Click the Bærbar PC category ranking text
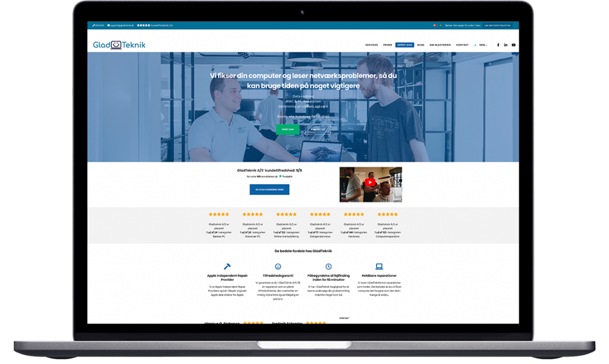Screen dimensions: 609x364 click(219, 230)
